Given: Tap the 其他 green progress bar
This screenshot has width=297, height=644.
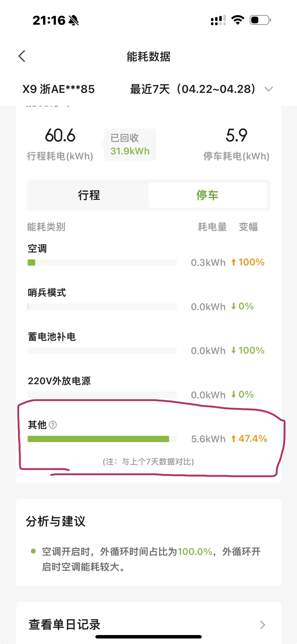Looking at the screenshot, I should (x=98, y=439).
